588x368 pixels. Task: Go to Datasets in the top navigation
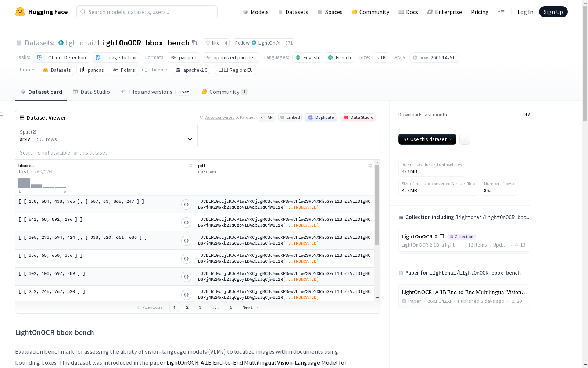point(293,12)
